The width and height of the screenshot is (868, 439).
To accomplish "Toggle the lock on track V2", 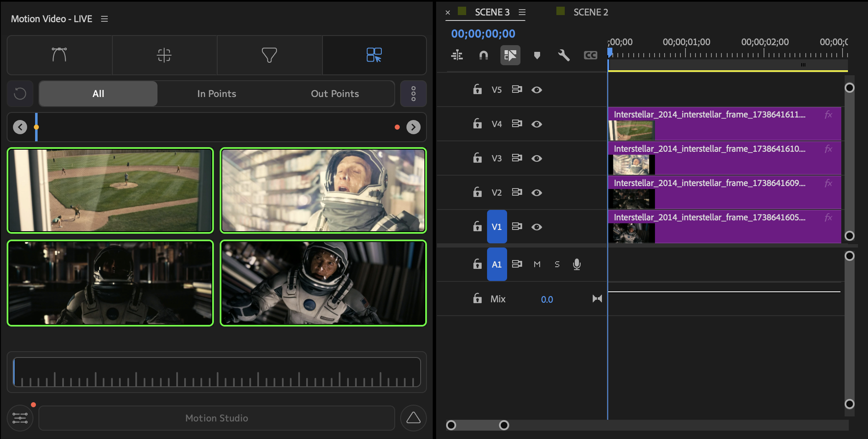I will pyautogui.click(x=477, y=192).
